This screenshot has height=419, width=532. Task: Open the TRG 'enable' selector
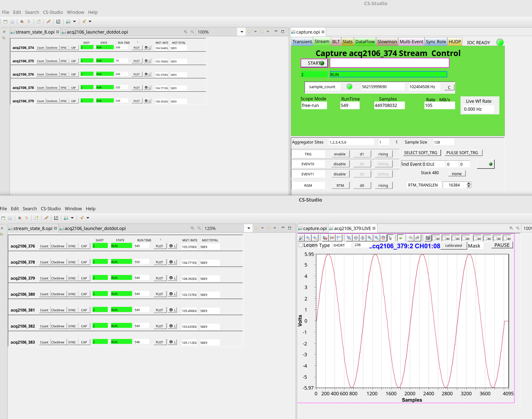pos(340,154)
